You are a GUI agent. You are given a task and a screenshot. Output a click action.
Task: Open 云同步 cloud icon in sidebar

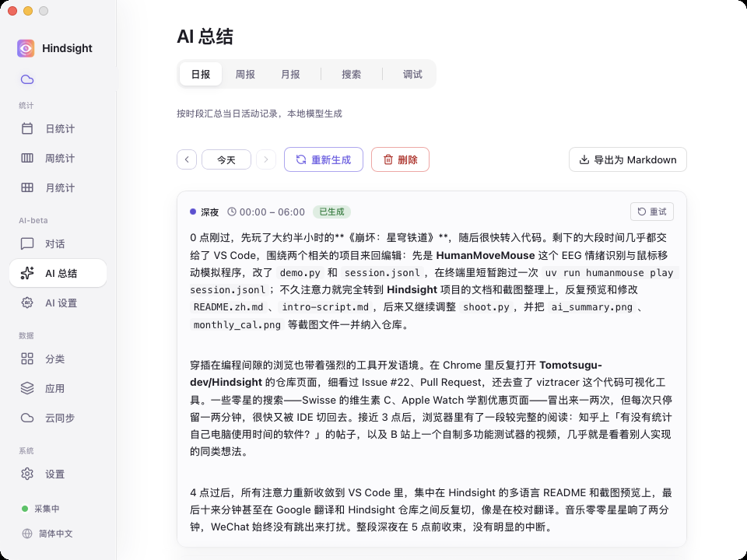coord(27,418)
